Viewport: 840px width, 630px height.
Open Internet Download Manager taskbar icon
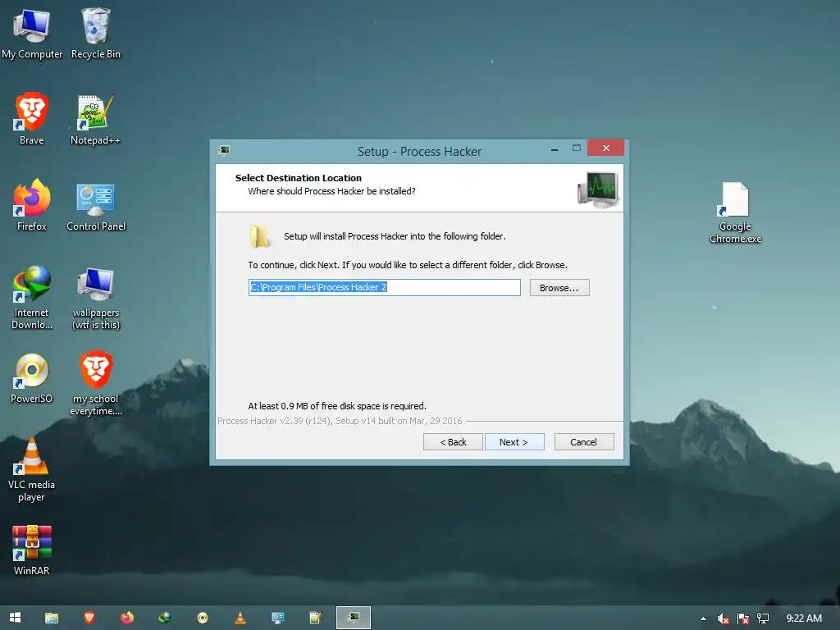[x=165, y=618]
